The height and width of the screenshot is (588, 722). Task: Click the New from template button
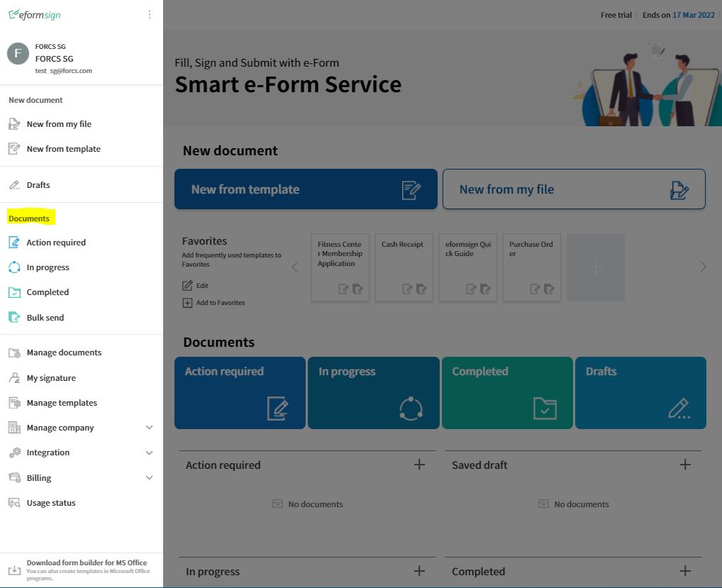click(305, 189)
